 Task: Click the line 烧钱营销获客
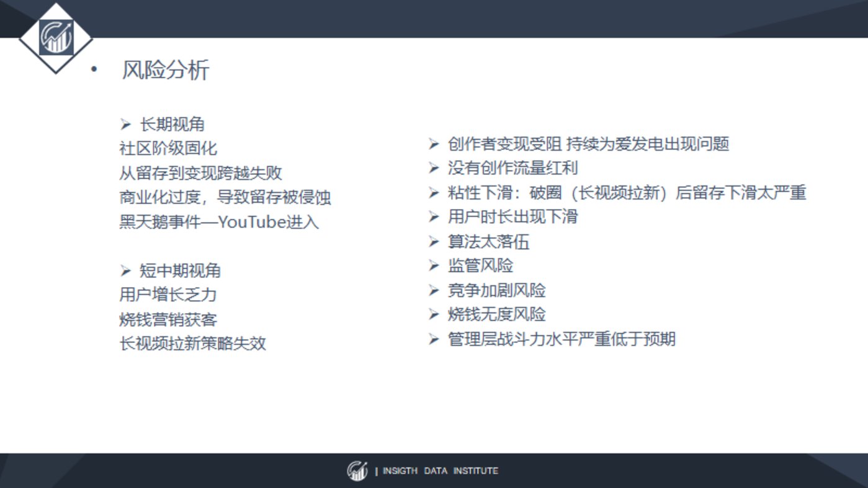(x=168, y=319)
